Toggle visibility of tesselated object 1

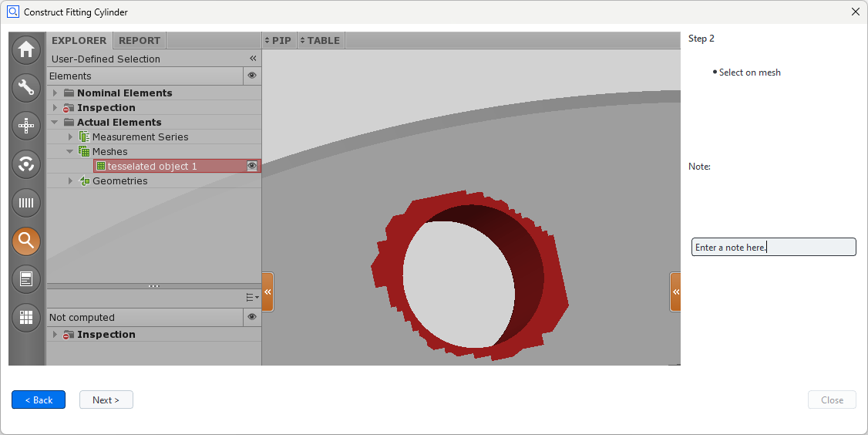pyautogui.click(x=251, y=166)
